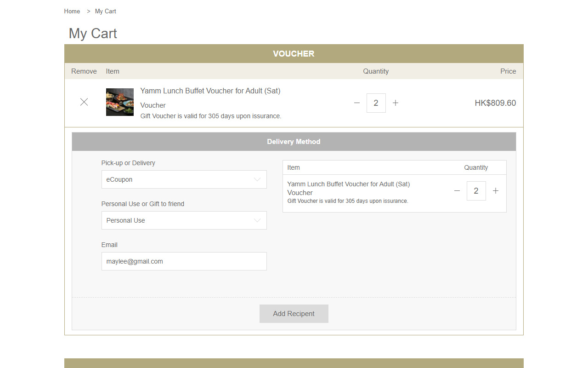Click the Price column header
This screenshot has height=368, width=588.
point(508,71)
